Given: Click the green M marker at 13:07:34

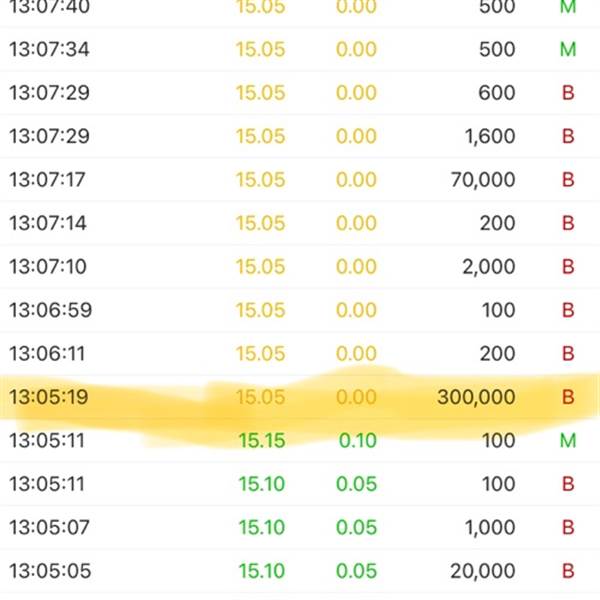Looking at the screenshot, I should [x=568, y=49].
